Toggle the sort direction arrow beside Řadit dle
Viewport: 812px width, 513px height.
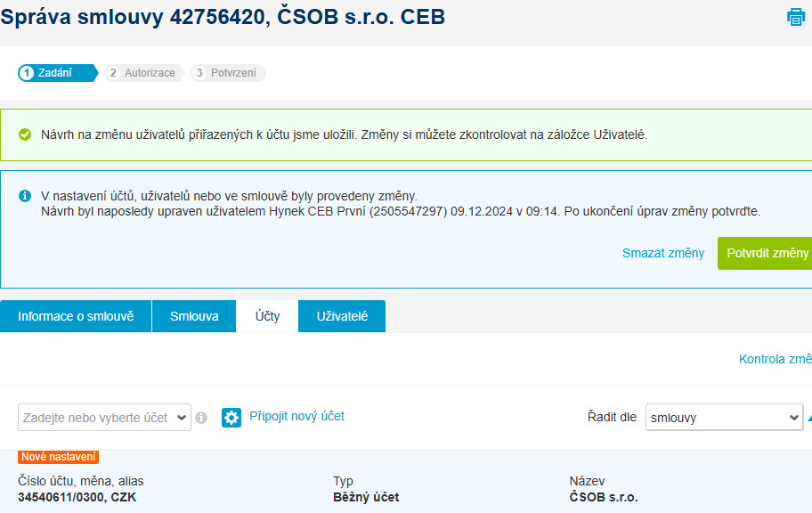coord(808,417)
